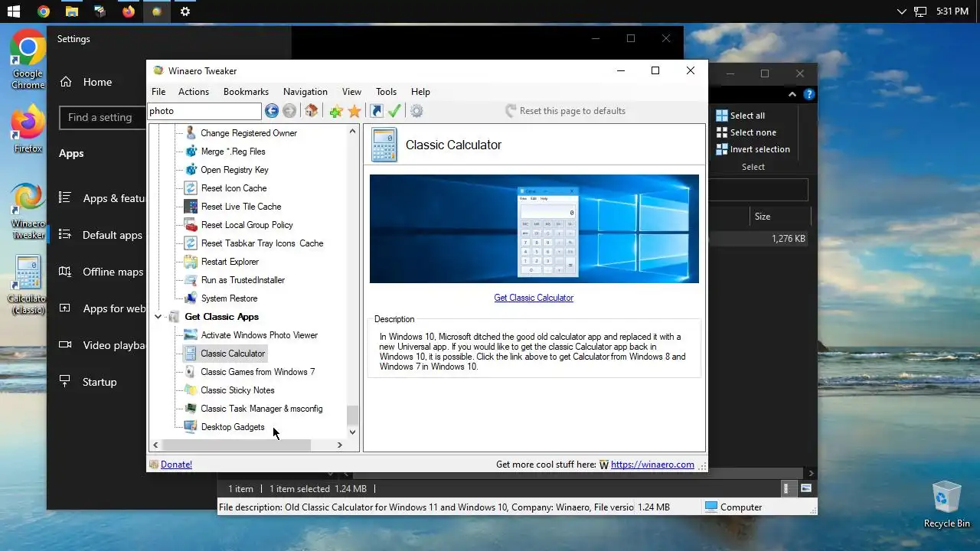980x551 pixels.
Task: Click the Chrome icon in the taskbar
Action: [x=43, y=11]
